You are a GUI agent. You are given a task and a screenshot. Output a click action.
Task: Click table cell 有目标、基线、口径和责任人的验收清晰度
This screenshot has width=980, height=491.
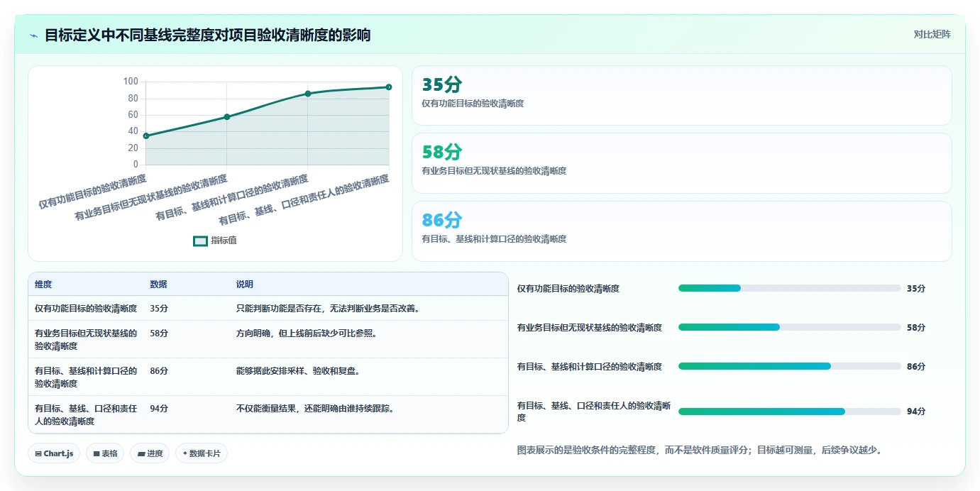pos(86,414)
